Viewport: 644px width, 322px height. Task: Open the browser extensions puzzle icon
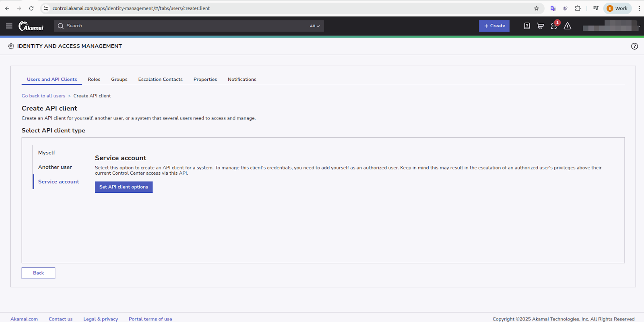[578, 8]
